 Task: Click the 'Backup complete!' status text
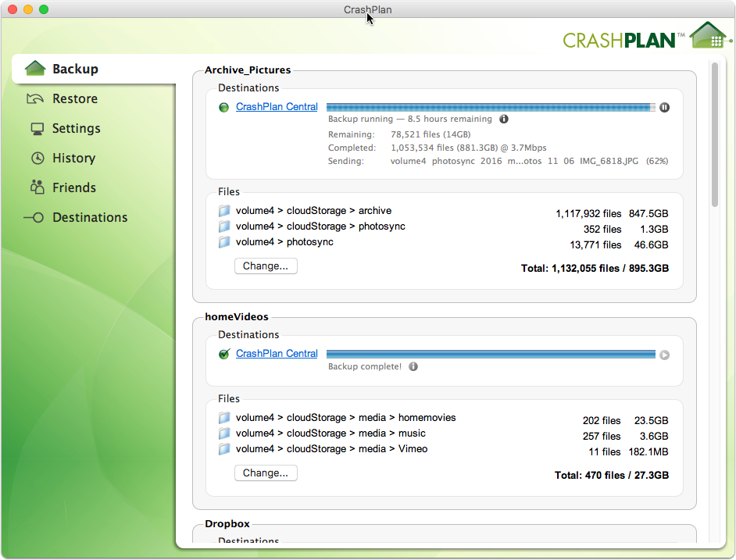click(x=365, y=366)
